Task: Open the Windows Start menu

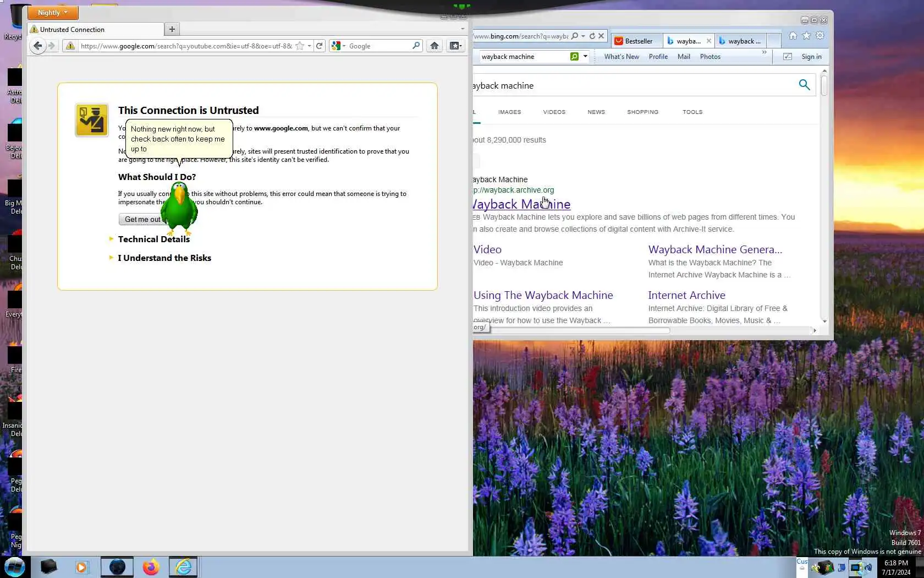Action: [x=15, y=567]
